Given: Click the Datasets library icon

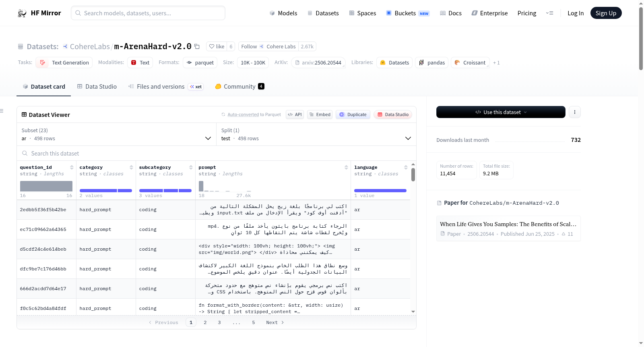Looking at the screenshot, I should point(383,62).
